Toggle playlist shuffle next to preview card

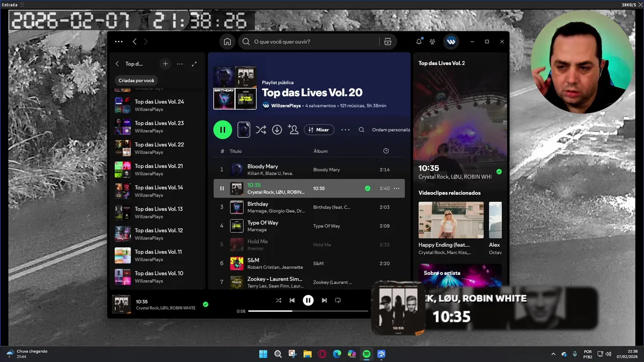coord(261,130)
